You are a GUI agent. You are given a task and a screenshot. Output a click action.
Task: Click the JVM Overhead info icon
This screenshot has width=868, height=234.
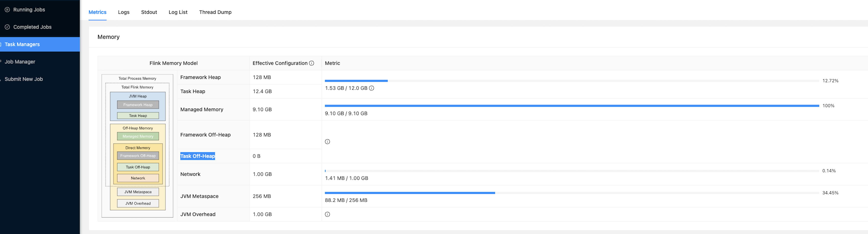(327, 214)
